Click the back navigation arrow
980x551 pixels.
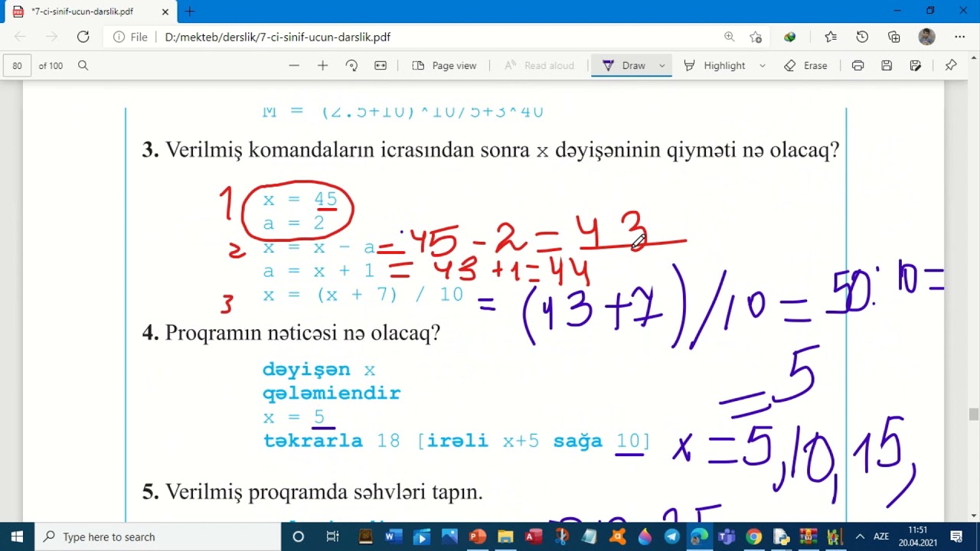(x=20, y=37)
